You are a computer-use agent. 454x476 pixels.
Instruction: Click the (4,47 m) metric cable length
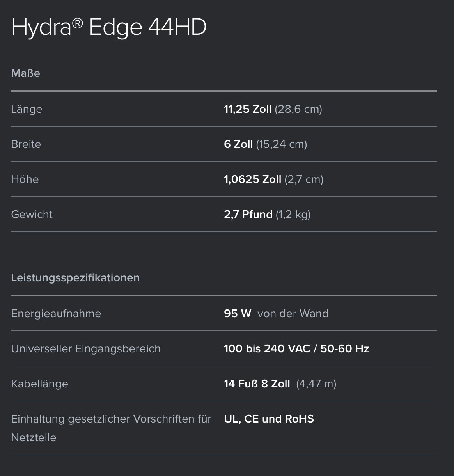(x=316, y=384)
